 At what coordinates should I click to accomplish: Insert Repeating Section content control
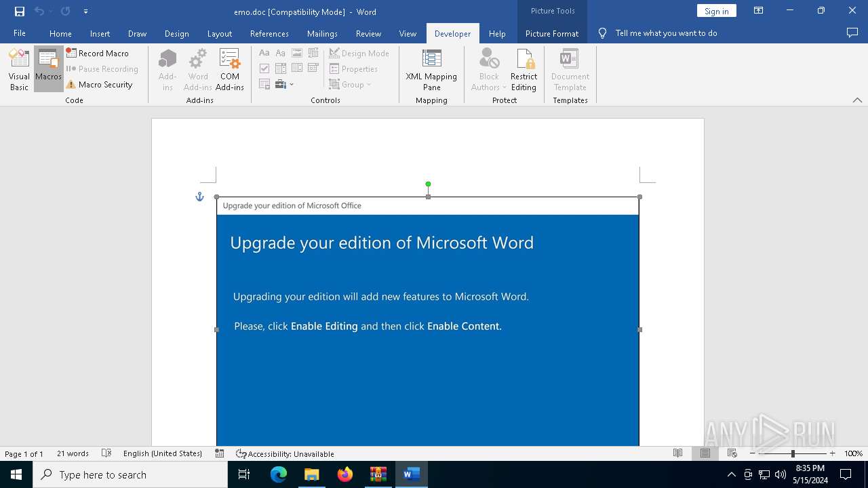[x=264, y=85]
